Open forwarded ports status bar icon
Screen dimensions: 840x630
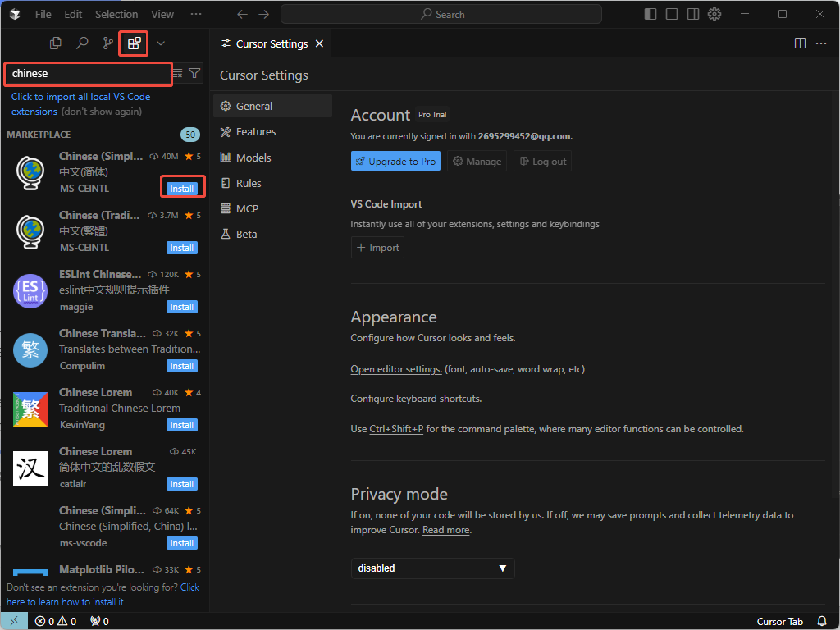point(99,622)
